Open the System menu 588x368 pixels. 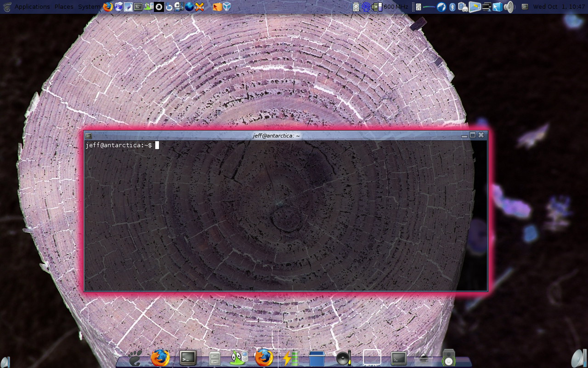[x=89, y=7]
